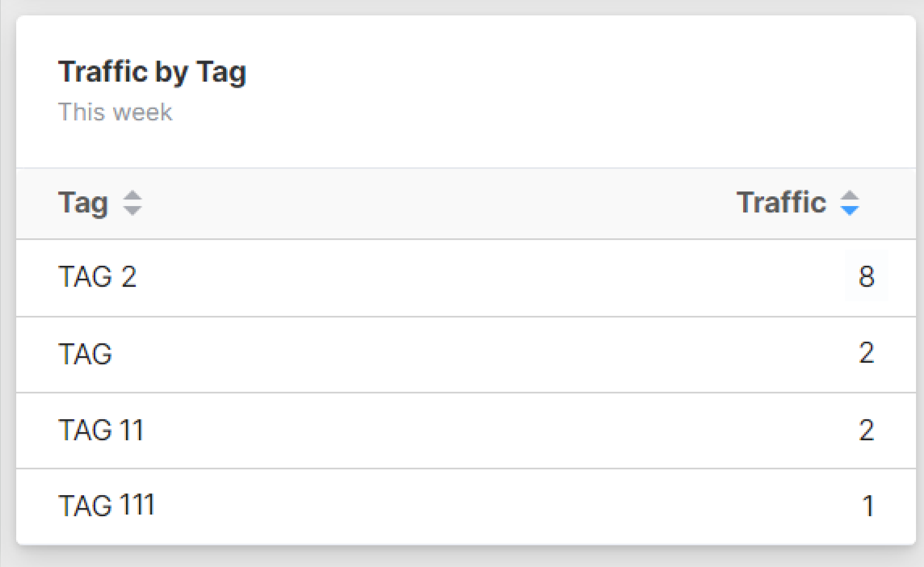The image size is (924, 567).
Task: Click traffic value 1 in TAG 111 row
Action: pos(868,506)
